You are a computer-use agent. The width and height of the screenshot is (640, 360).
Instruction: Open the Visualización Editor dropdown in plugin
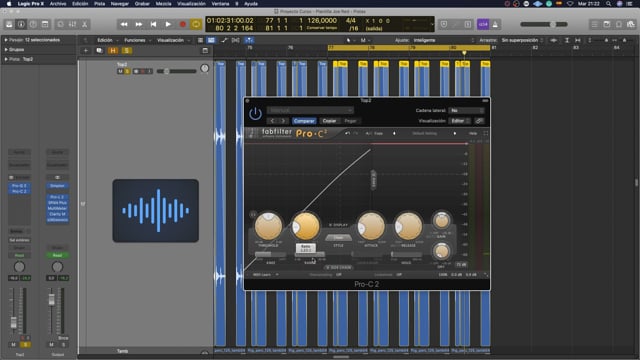[x=460, y=121]
